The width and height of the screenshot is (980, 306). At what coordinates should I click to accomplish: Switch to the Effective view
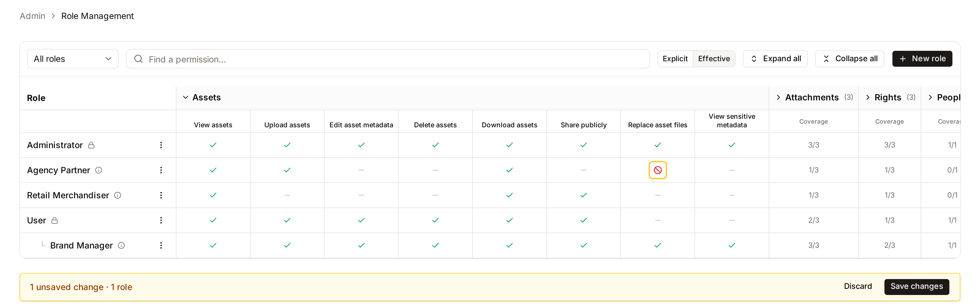tap(714, 58)
